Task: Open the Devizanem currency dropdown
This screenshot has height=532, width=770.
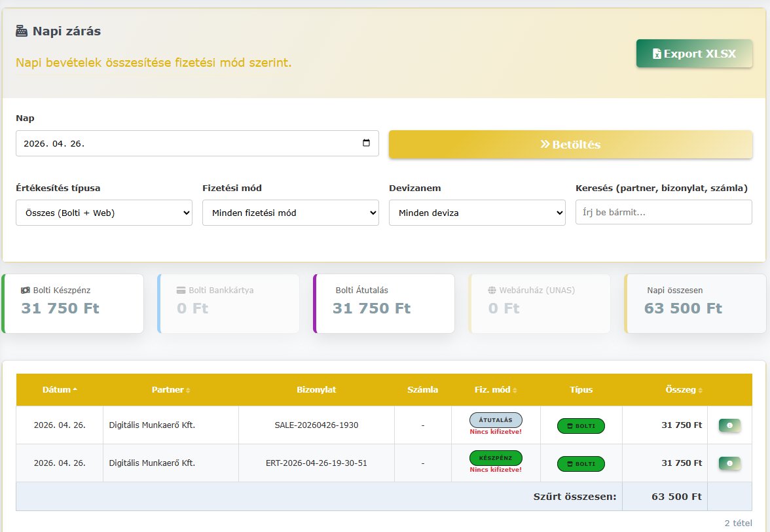Action: pyautogui.click(x=477, y=213)
